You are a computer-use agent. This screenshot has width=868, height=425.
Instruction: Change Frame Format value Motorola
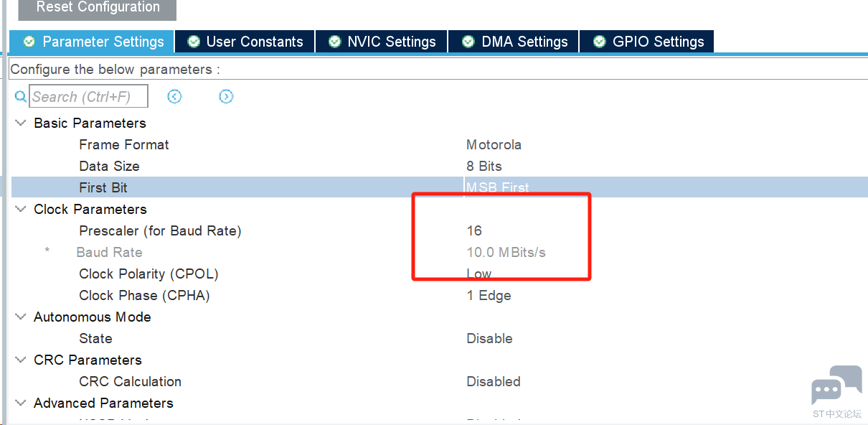[x=494, y=144]
